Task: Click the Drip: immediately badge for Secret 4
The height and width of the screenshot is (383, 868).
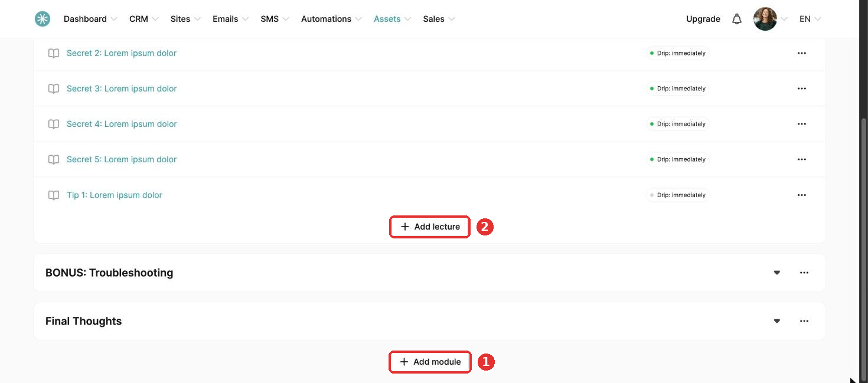Action: pyautogui.click(x=677, y=124)
